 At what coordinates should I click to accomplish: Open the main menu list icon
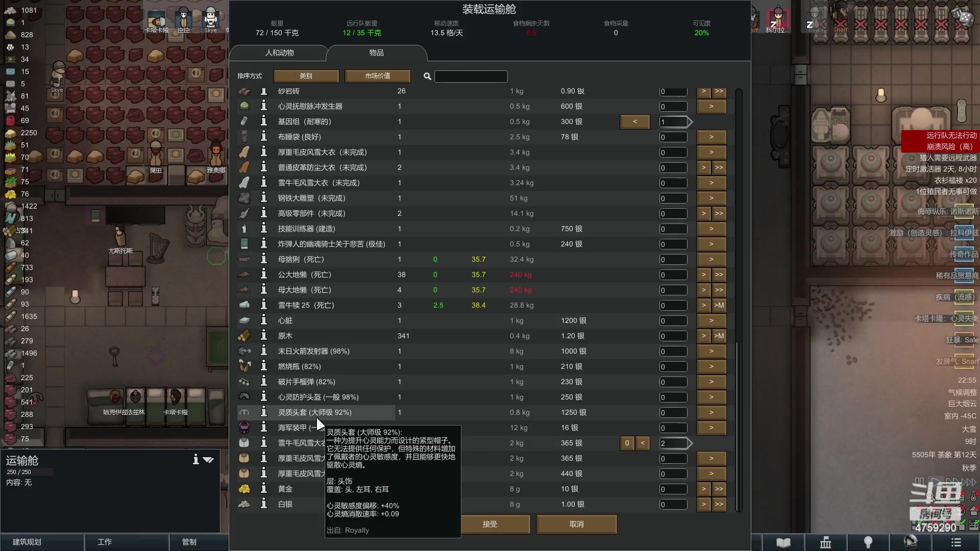click(x=956, y=542)
